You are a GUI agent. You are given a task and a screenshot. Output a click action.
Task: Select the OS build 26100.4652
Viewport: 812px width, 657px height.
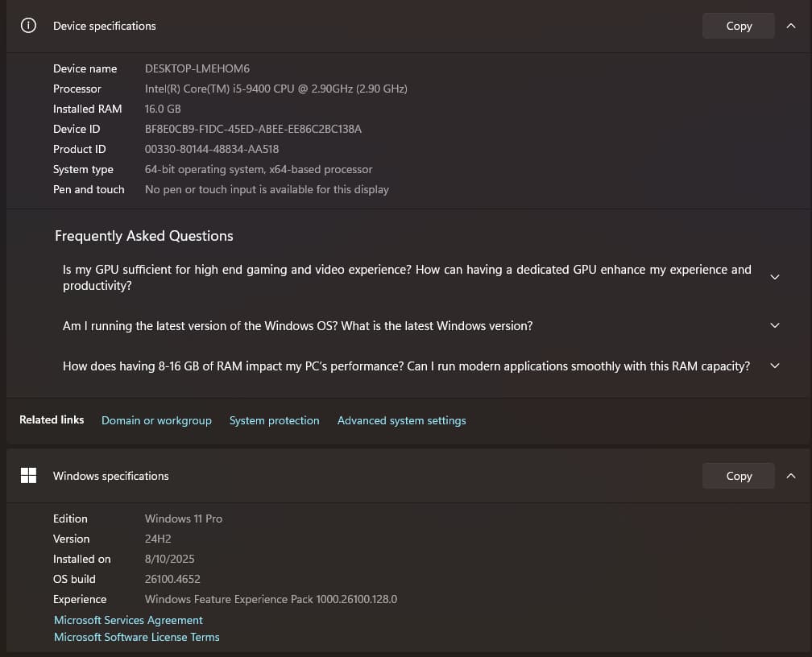tap(172, 579)
